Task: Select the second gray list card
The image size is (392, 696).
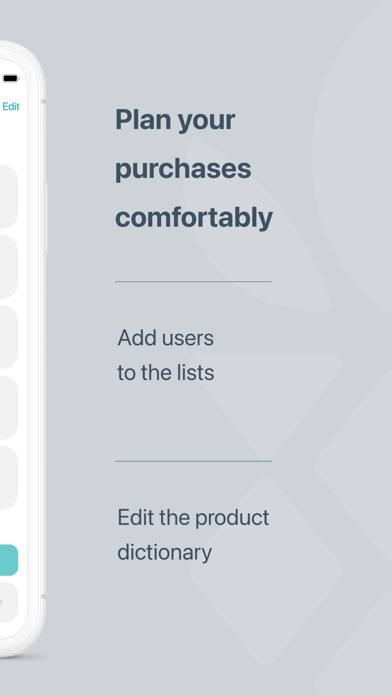Action: 8,267
